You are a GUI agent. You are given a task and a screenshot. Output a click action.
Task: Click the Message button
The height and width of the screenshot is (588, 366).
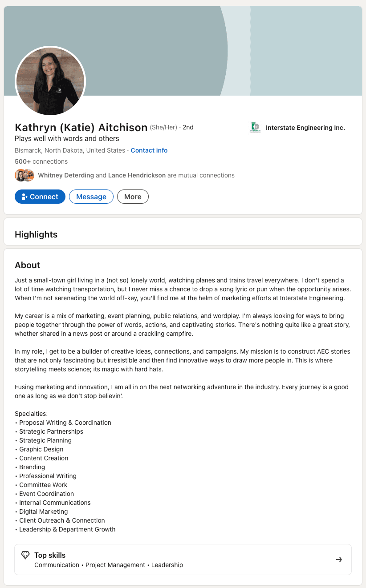pyautogui.click(x=91, y=197)
